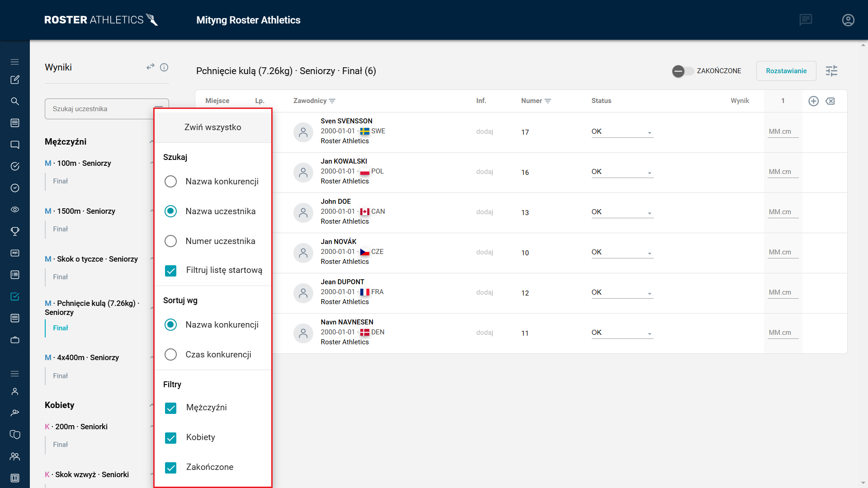Click the Szukaj uczestnika search field

pos(99,109)
